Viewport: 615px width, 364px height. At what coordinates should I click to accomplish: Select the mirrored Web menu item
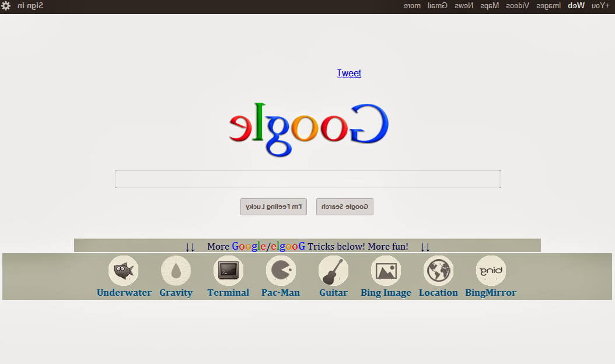coord(576,6)
